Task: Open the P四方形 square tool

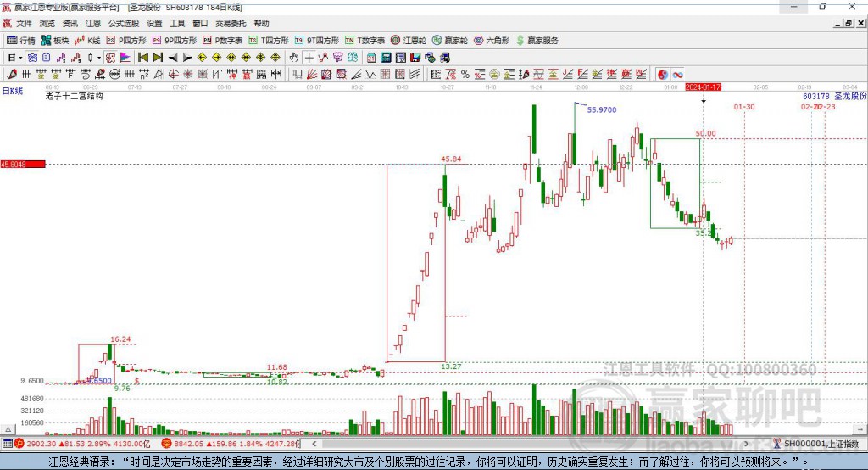Action: [126, 41]
